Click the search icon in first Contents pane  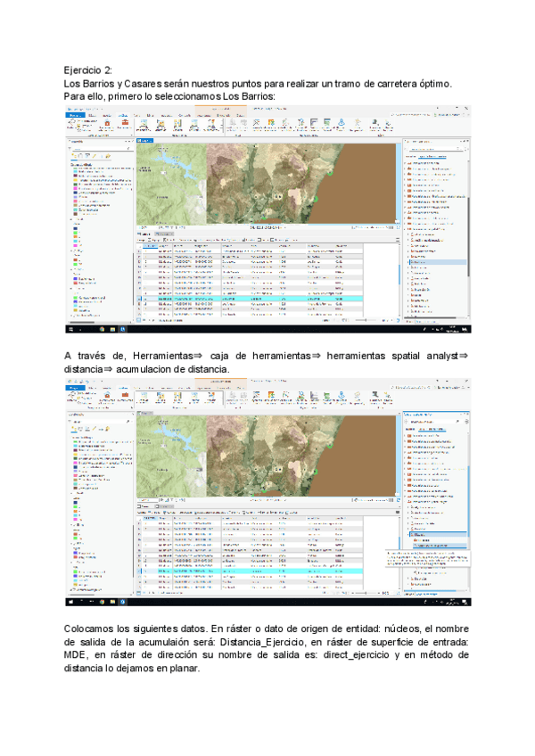(128, 149)
